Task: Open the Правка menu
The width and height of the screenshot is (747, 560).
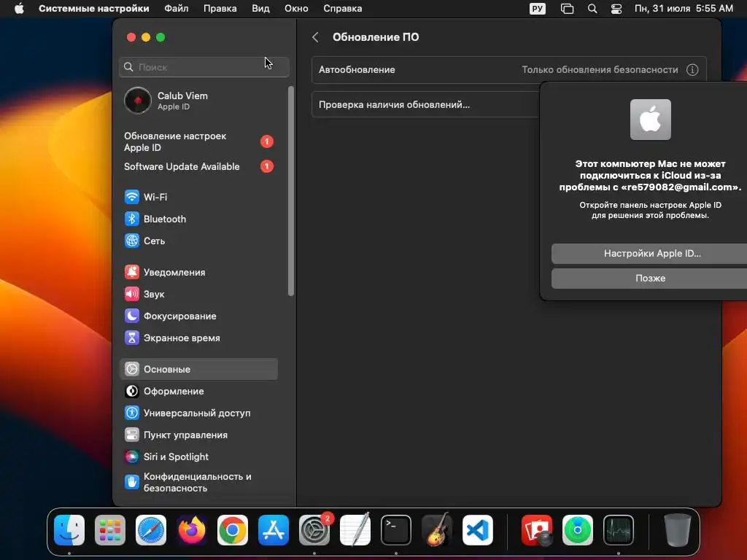Action: coord(220,9)
